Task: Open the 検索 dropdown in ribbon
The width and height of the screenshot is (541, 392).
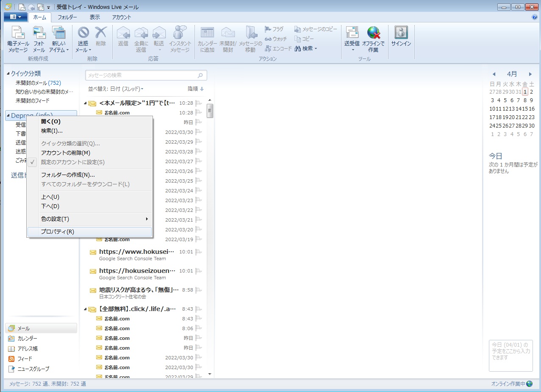Action: (306, 49)
